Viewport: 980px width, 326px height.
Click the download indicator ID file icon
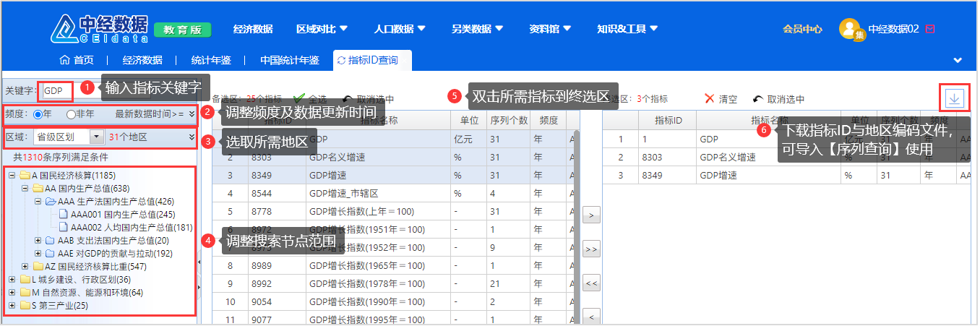[x=954, y=98]
